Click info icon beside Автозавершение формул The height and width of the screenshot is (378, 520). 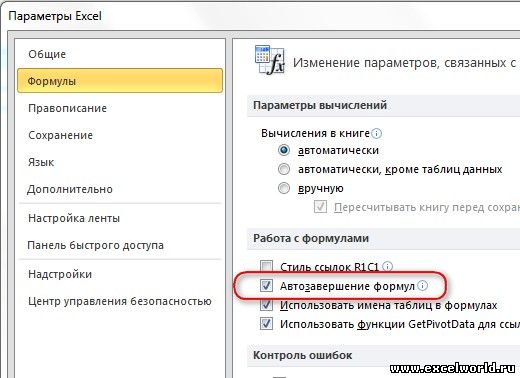[x=422, y=286]
